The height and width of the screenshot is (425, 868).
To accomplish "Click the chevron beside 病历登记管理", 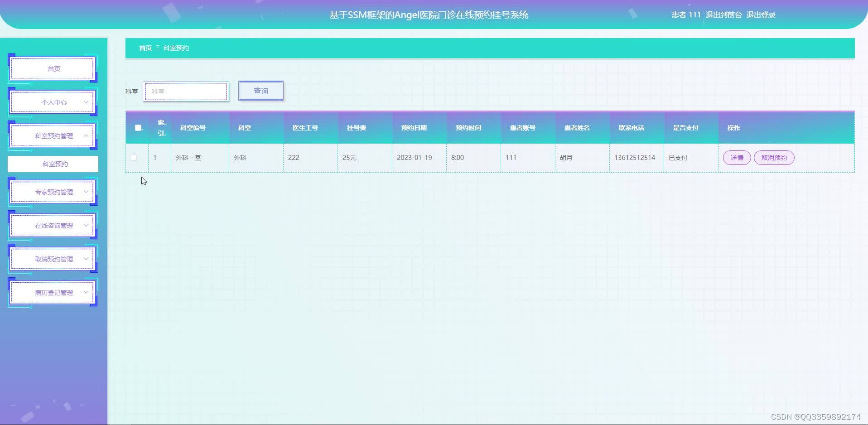I will coord(86,292).
